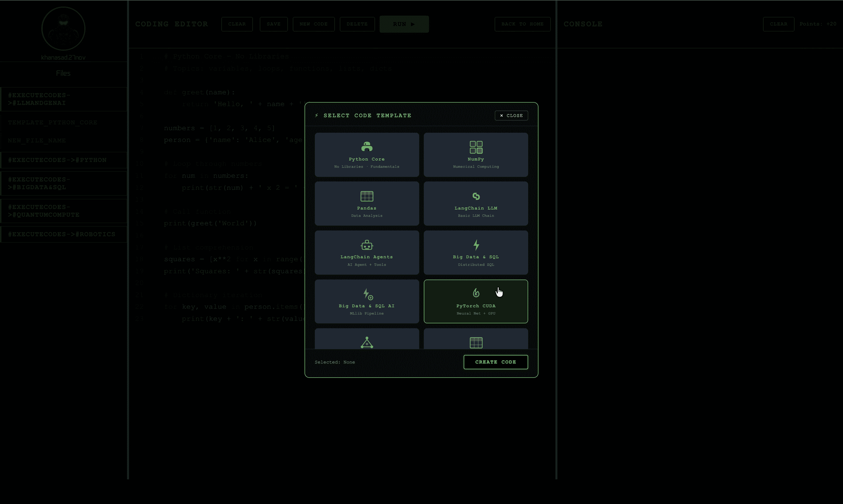Choose the partially visible grid-table template card
The image size is (843, 504).
[x=476, y=339]
